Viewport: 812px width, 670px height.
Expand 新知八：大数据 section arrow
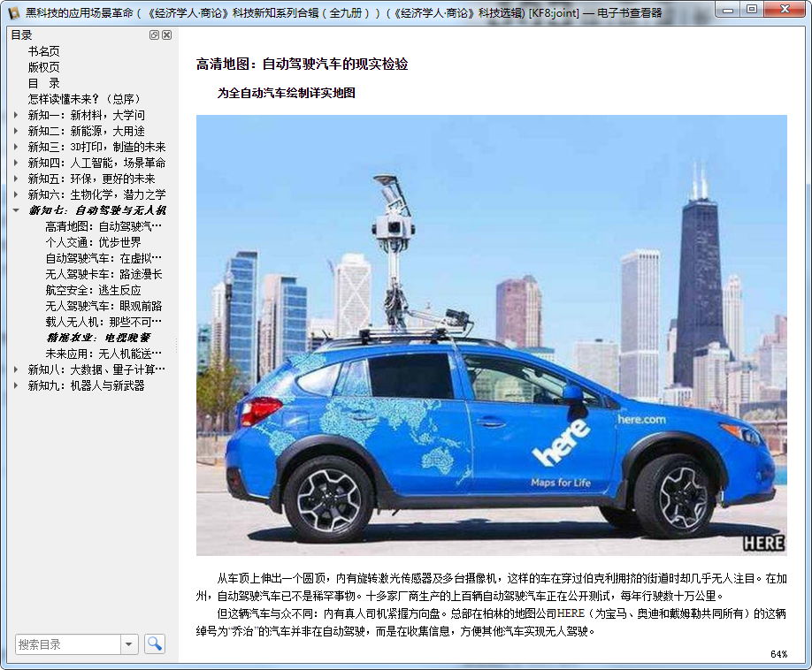[16, 369]
